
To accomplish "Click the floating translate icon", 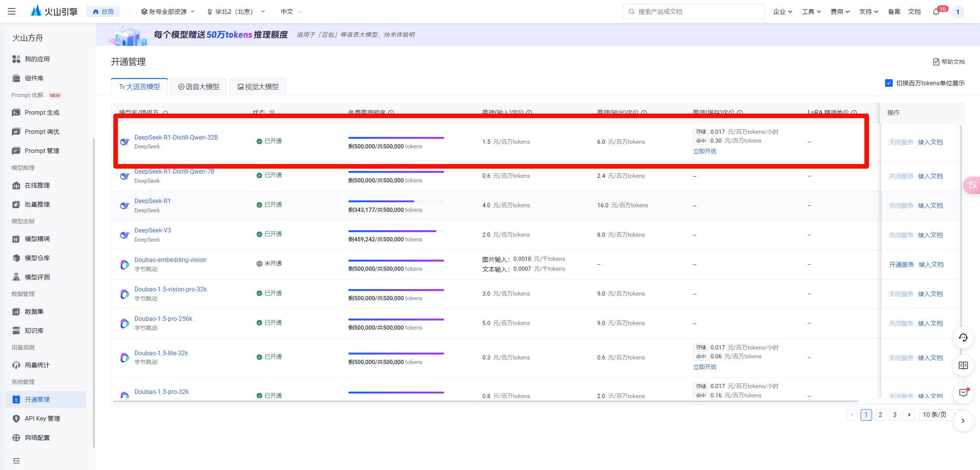I will 972,185.
